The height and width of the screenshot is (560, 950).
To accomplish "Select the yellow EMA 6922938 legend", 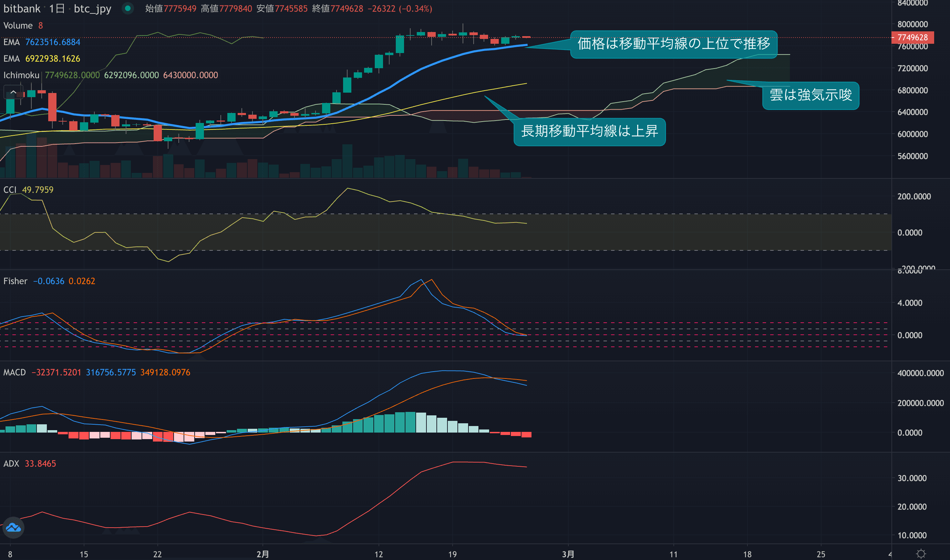I will pyautogui.click(x=42, y=59).
